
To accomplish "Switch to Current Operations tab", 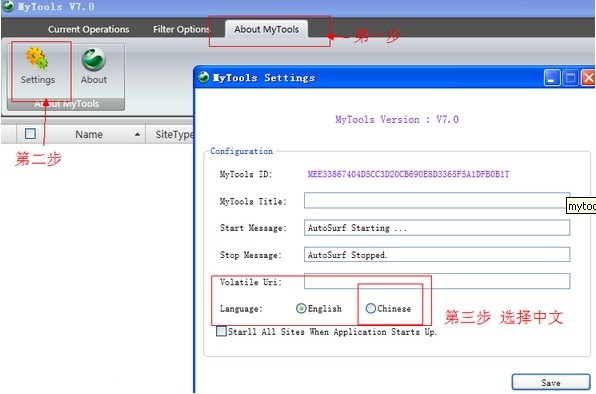I will point(89,29).
